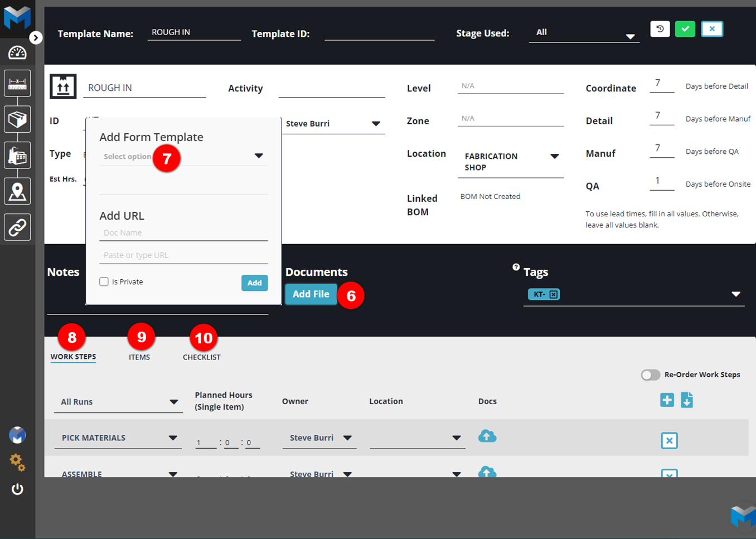This screenshot has width=756, height=539.
Task: Click the location pin sidebar icon
Action: pos(17,191)
